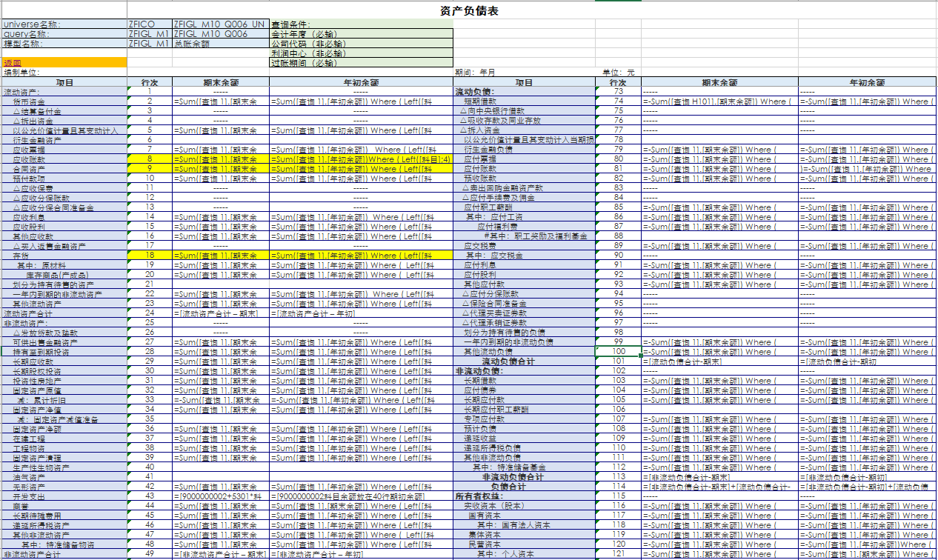The width and height of the screenshot is (938, 560).
Task: Click the 短期借款 cell
Action: (x=525, y=101)
